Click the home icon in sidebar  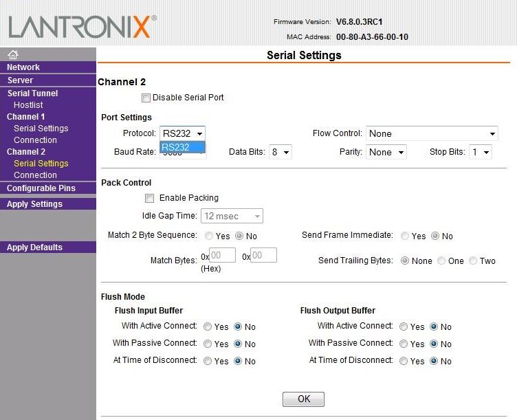point(12,55)
